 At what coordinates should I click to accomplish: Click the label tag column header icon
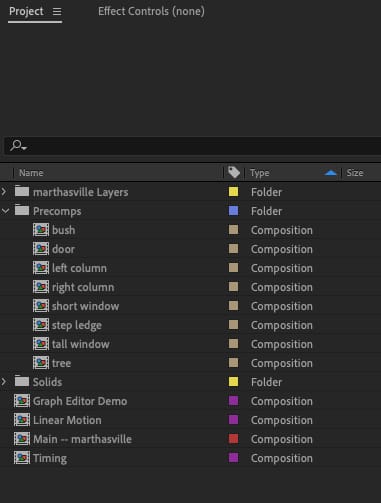[x=234, y=173]
